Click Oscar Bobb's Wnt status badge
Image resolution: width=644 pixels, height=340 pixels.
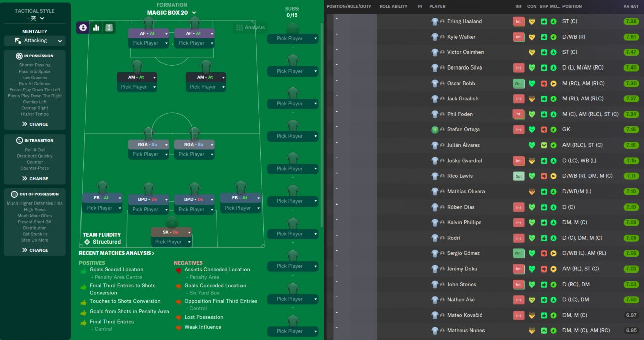pos(519,83)
